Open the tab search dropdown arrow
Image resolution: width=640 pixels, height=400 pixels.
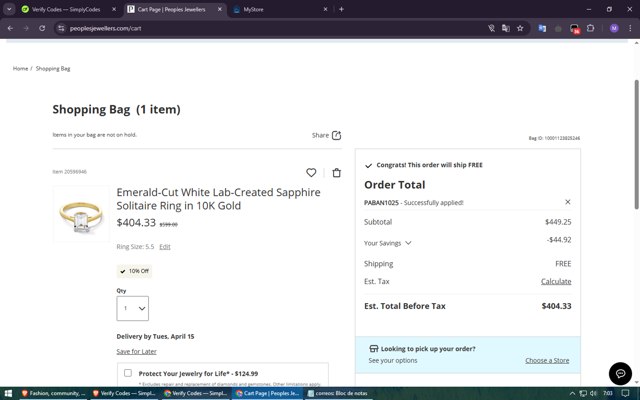pos(9,9)
